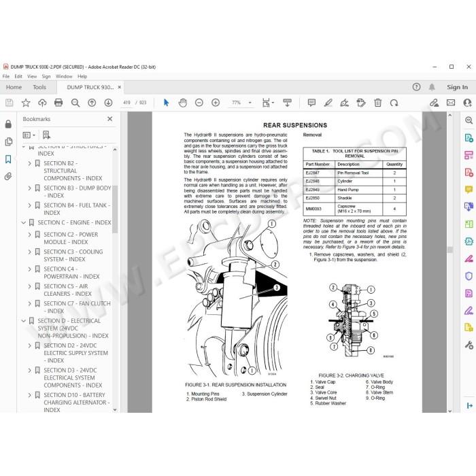The height and width of the screenshot is (476, 476).
Task: Open bookmark SECTION C3 Cooling System
Action: click(x=73, y=256)
